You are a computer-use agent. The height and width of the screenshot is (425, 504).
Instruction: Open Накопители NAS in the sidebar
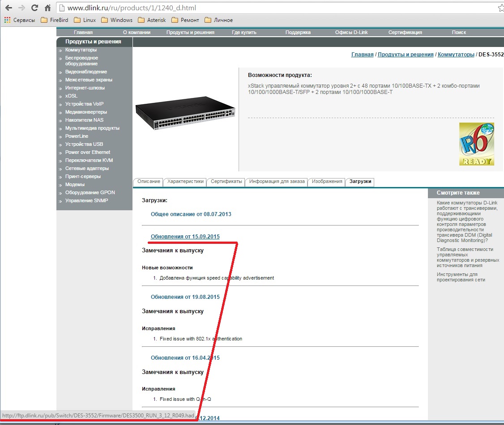84,120
